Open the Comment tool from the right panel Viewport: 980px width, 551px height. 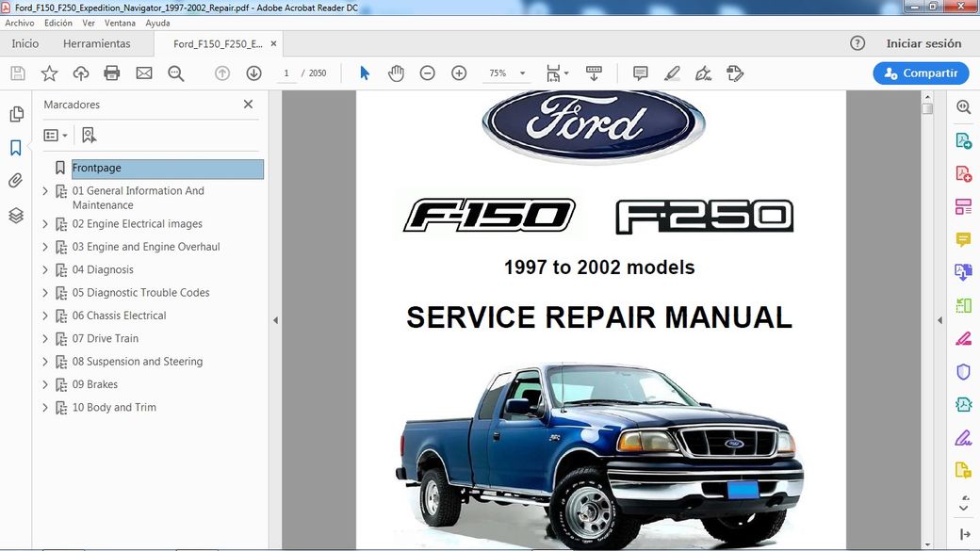click(963, 238)
